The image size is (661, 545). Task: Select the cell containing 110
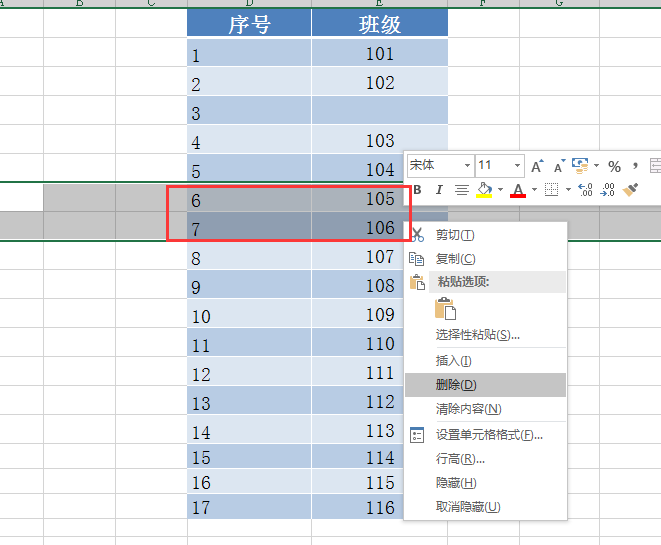pos(357,342)
